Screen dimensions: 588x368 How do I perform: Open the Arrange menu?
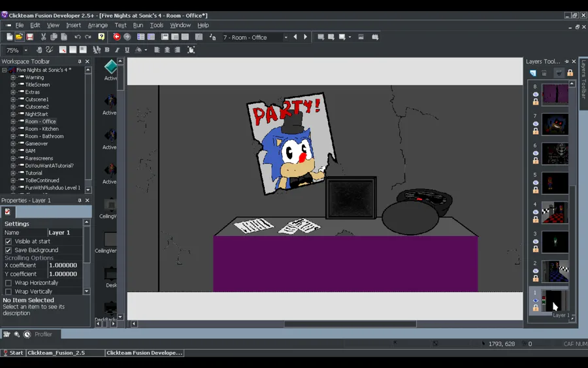[x=97, y=25]
